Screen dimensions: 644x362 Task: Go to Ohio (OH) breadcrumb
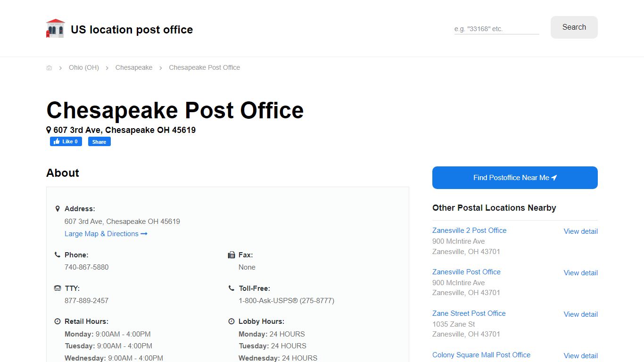click(84, 67)
